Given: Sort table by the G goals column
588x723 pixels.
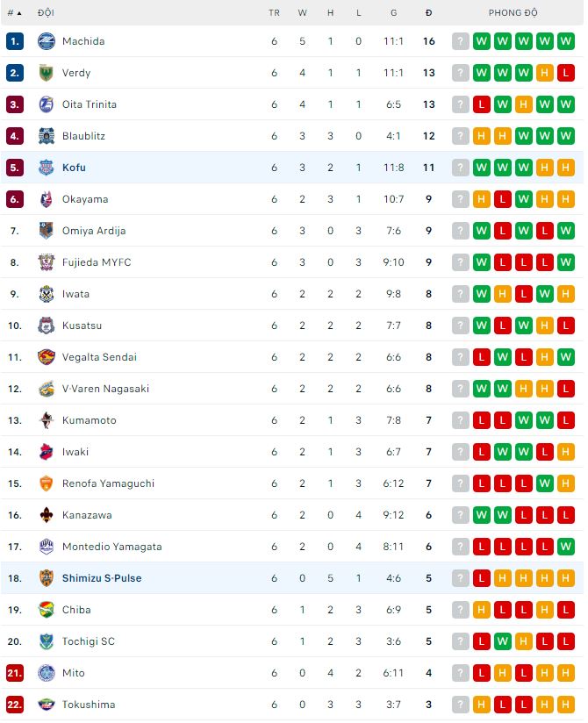Looking at the screenshot, I should [x=393, y=13].
